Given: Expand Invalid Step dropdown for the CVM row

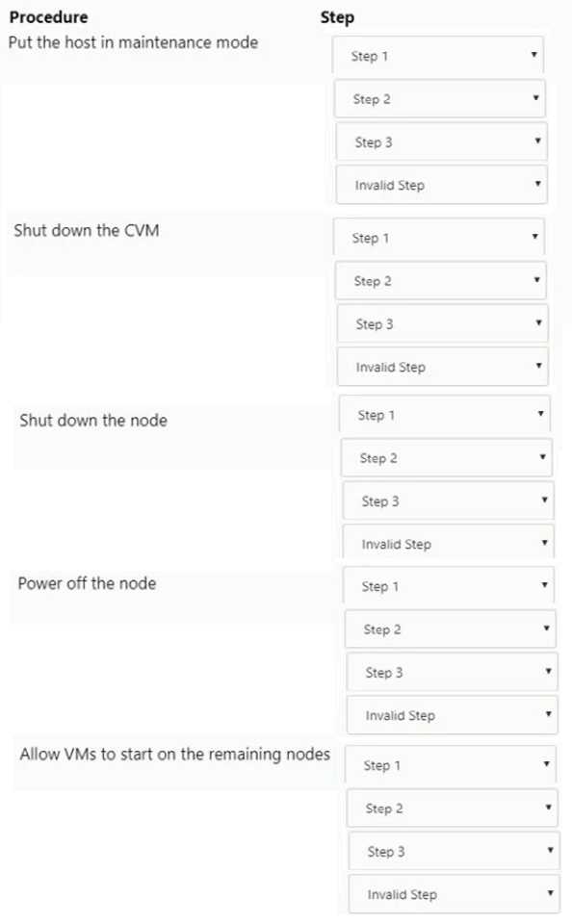Looking at the screenshot, I should 442,367.
